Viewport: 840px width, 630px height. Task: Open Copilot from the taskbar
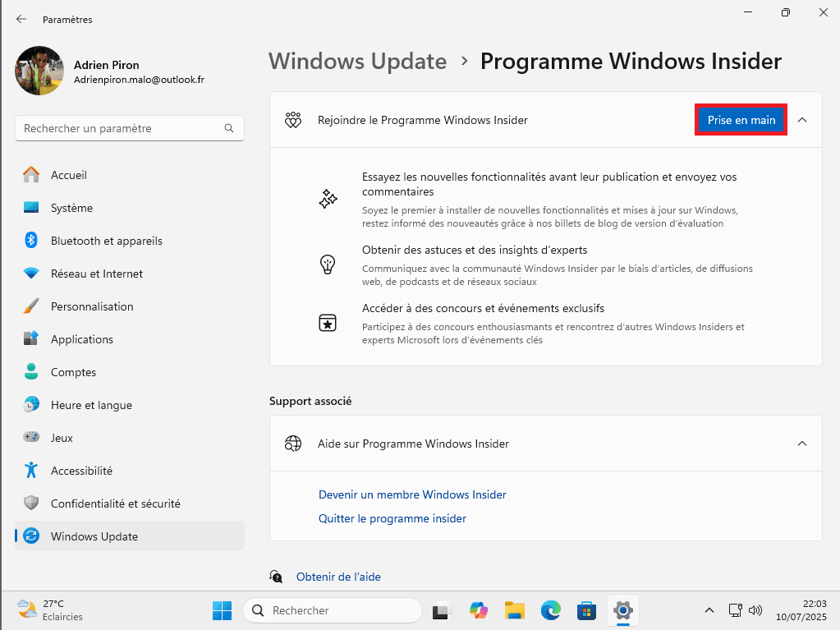pos(479,610)
